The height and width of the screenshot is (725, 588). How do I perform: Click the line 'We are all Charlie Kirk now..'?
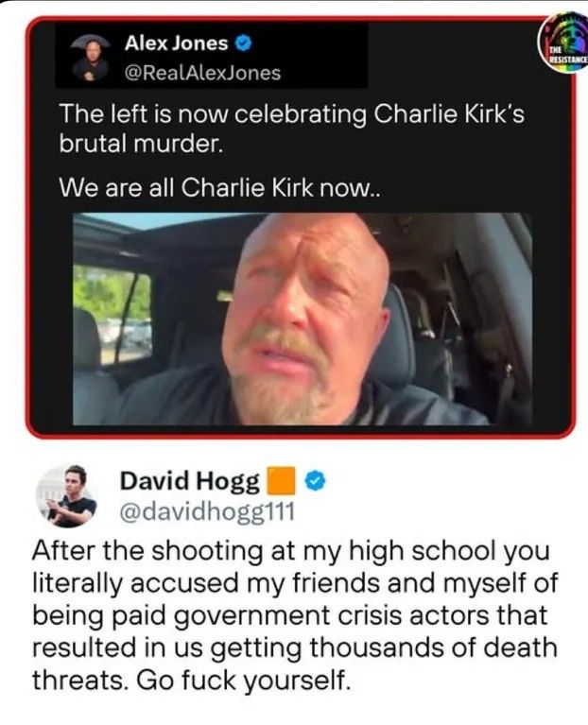[x=221, y=188]
